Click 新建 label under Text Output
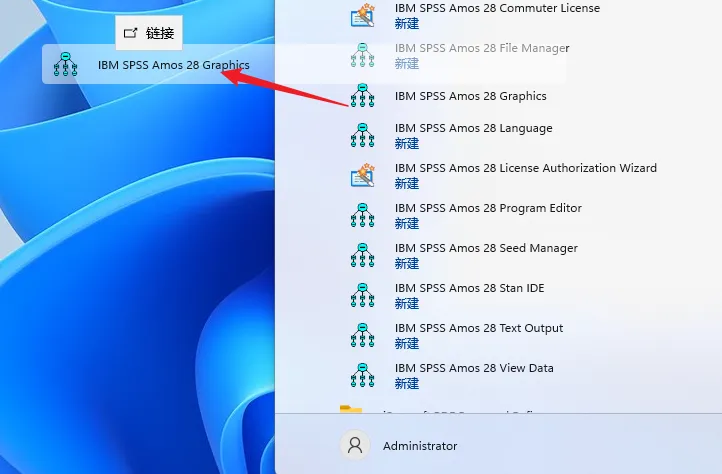Screen dimensions: 722x474 407,344
